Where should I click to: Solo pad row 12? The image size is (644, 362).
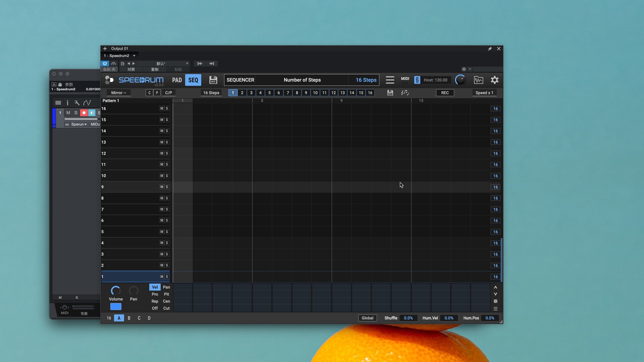coord(167,154)
